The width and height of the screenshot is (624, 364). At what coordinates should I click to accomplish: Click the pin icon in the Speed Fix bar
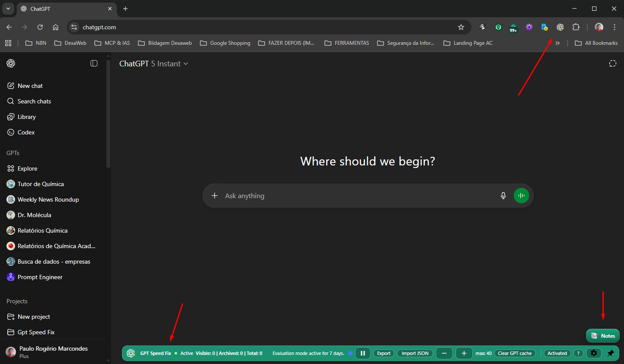(x=611, y=353)
